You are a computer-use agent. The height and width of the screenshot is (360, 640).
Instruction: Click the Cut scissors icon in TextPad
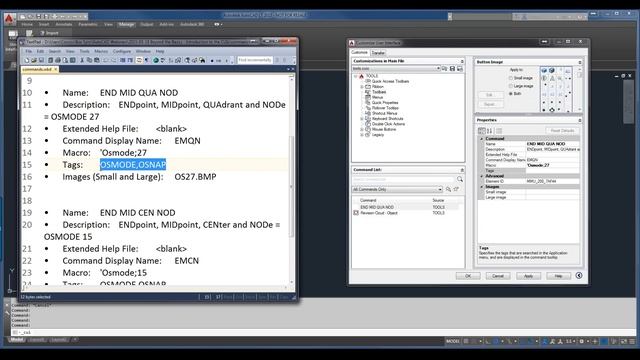[82, 60]
